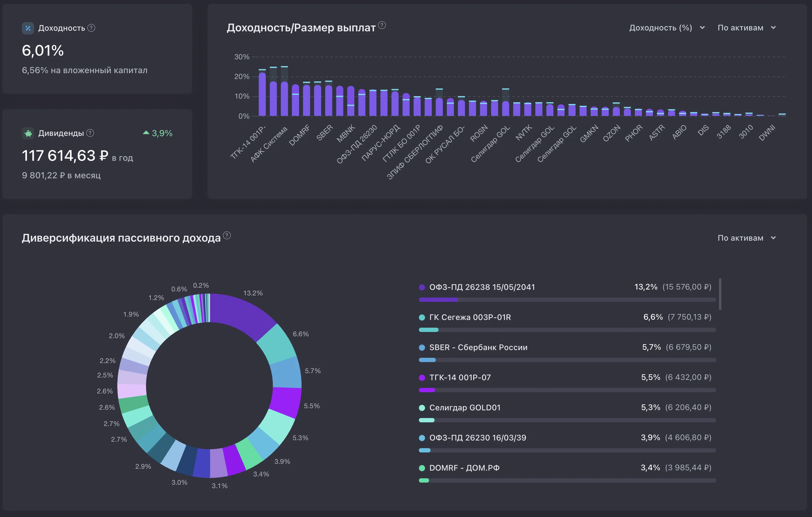Click the 6,56% на вложенный капитал text
812x517 pixels.
pos(85,70)
